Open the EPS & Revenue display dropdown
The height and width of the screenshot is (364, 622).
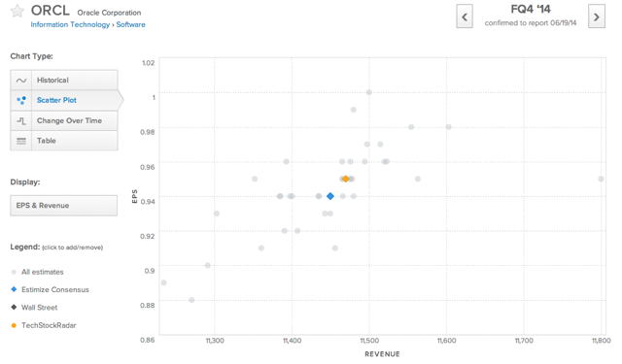click(x=64, y=205)
